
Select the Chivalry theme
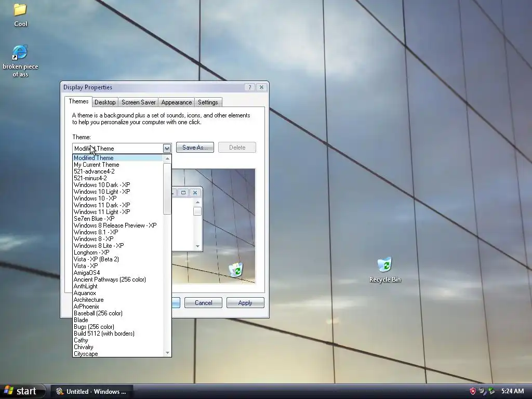tap(118, 347)
